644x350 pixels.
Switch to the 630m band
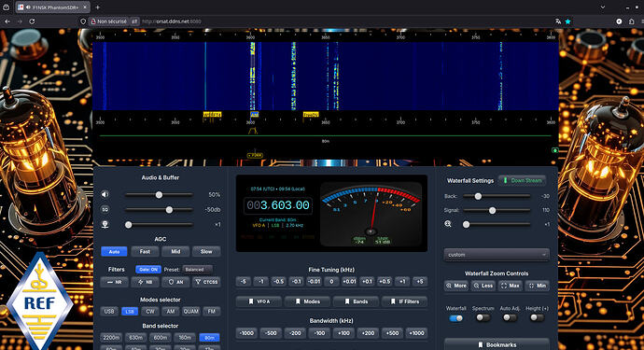[135, 338]
